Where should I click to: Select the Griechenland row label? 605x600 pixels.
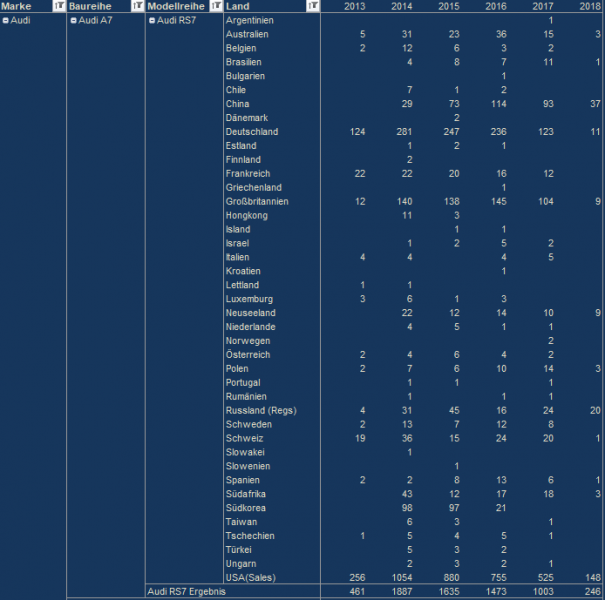click(254, 188)
